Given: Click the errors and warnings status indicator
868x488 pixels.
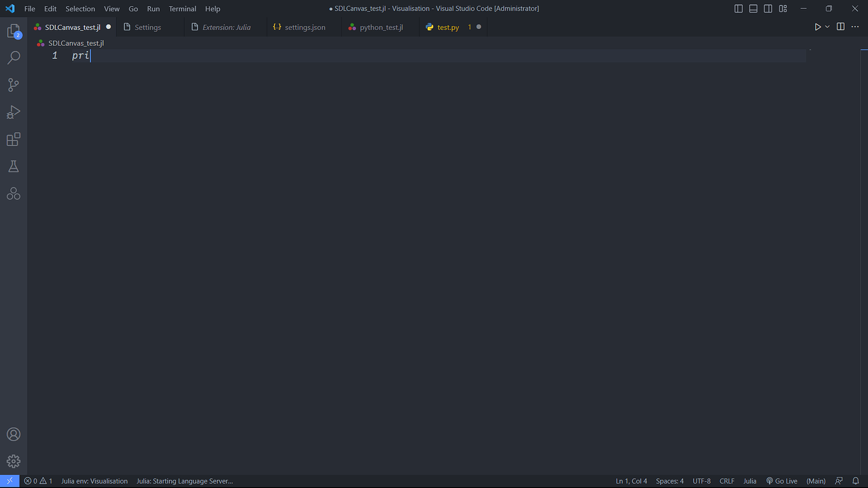Looking at the screenshot, I should click(x=36, y=480).
